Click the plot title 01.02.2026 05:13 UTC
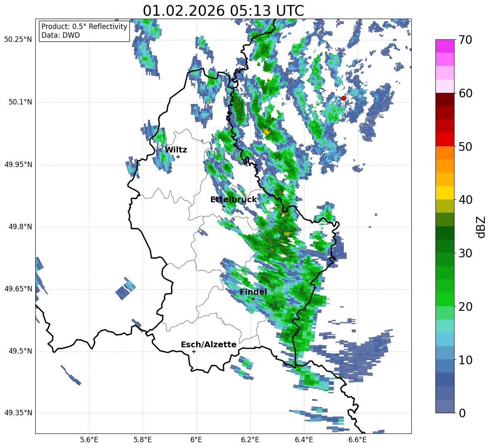 point(223,11)
